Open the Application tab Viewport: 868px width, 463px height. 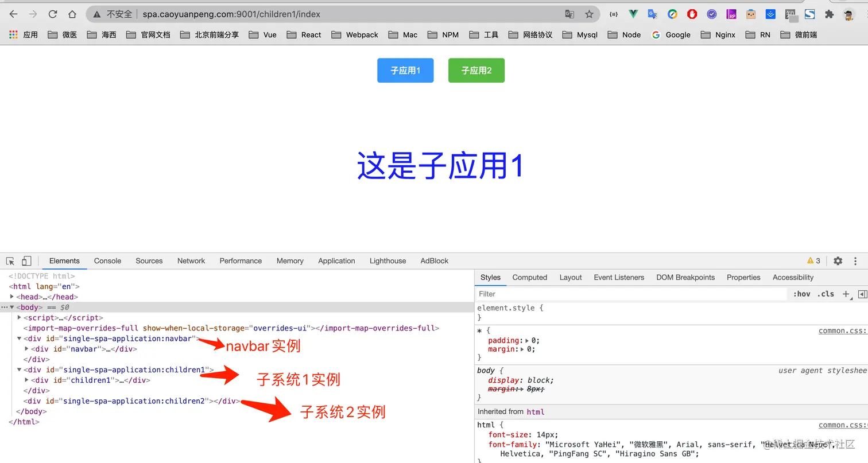pyautogui.click(x=336, y=261)
